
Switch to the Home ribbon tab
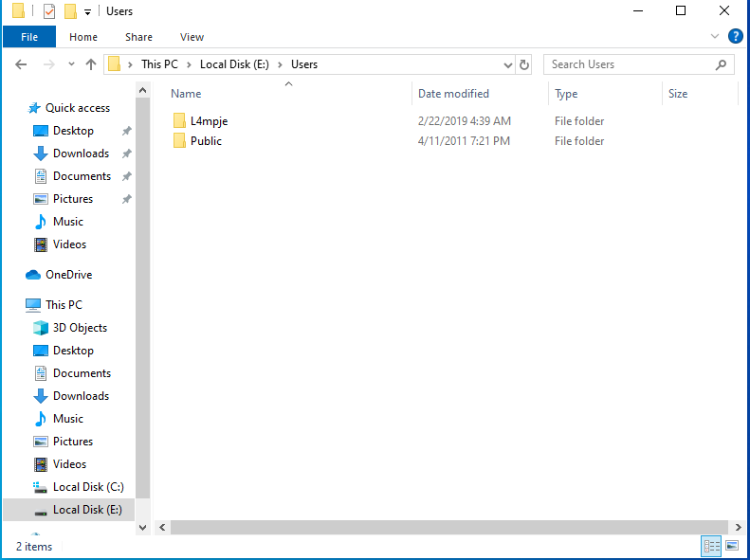coord(83,37)
